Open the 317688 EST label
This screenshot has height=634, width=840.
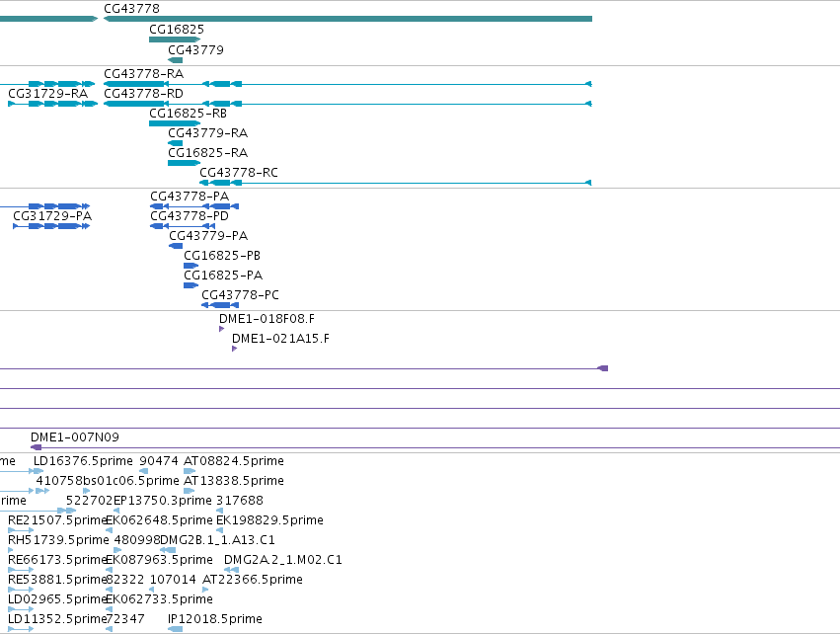pyautogui.click(x=240, y=501)
